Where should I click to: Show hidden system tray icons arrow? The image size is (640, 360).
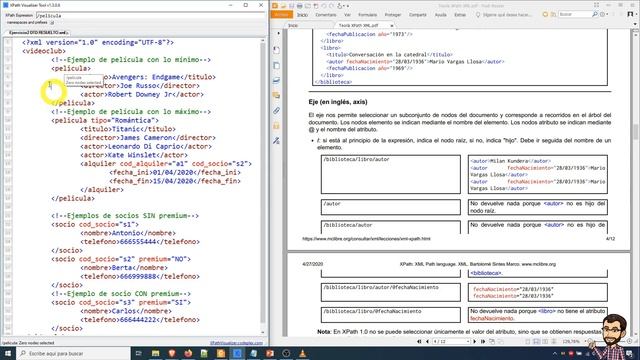click(x=555, y=353)
